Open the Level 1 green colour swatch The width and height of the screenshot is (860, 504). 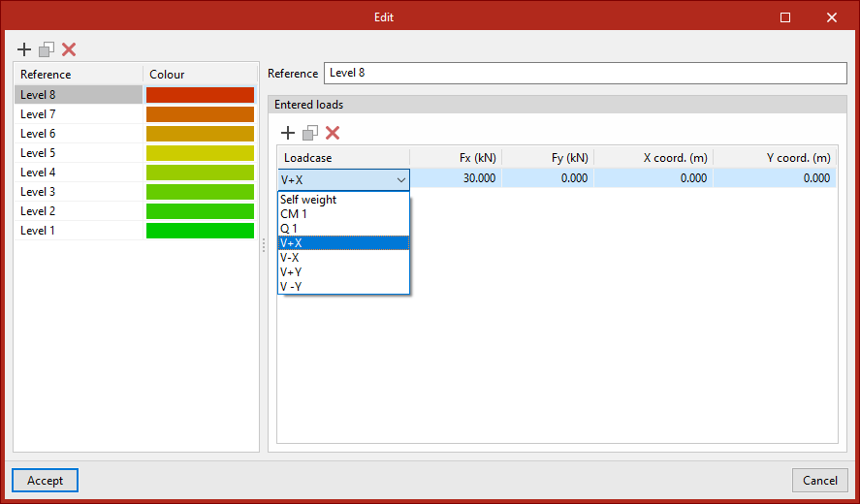tap(200, 231)
